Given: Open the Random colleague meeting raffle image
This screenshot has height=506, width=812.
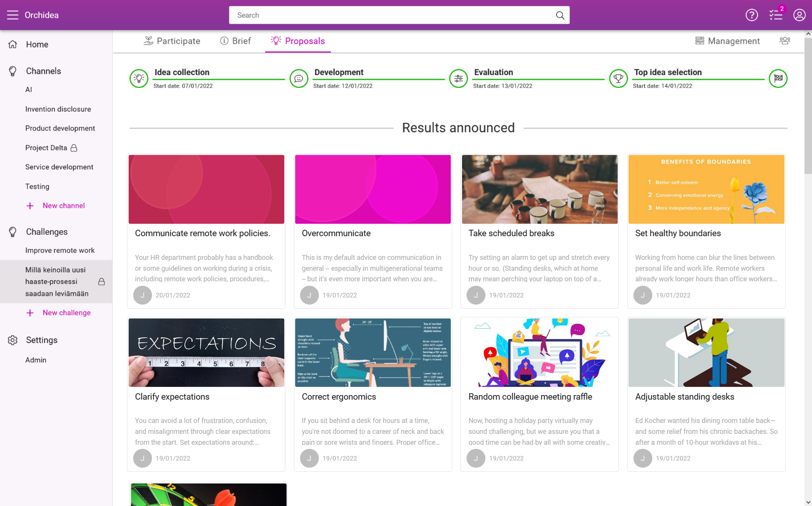Looking at the screenshot, I should click(x=539, y=352).
